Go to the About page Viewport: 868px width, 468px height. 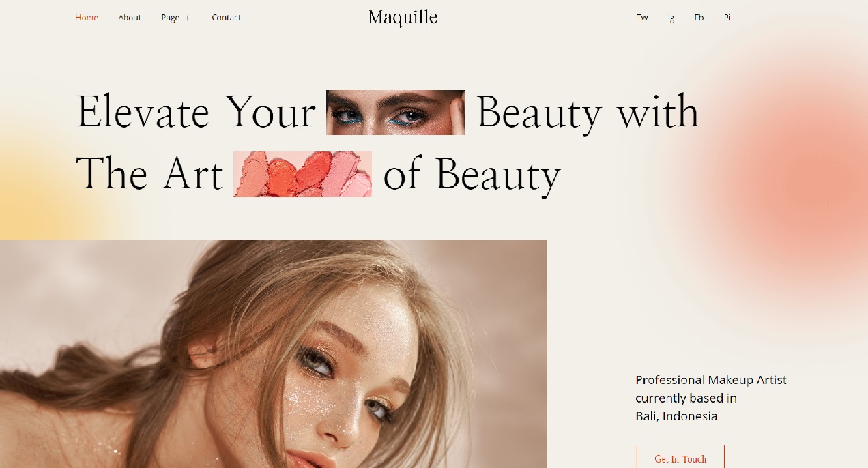(x=129, y=18)
